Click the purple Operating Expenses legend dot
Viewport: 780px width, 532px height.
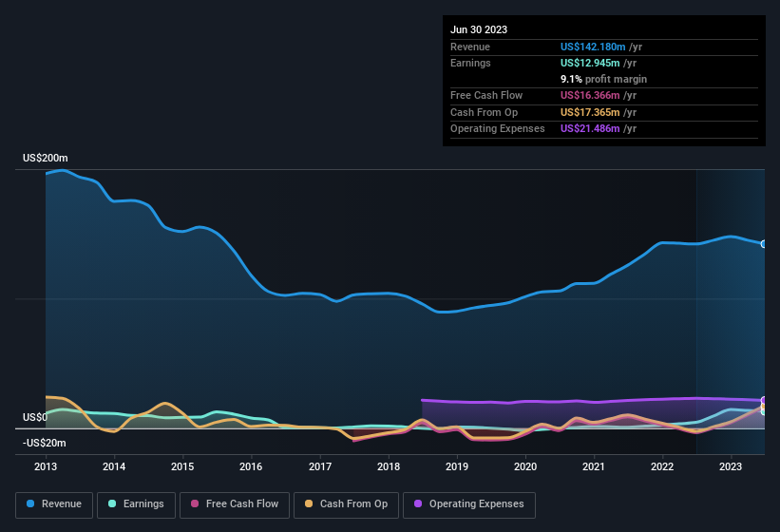418,503
